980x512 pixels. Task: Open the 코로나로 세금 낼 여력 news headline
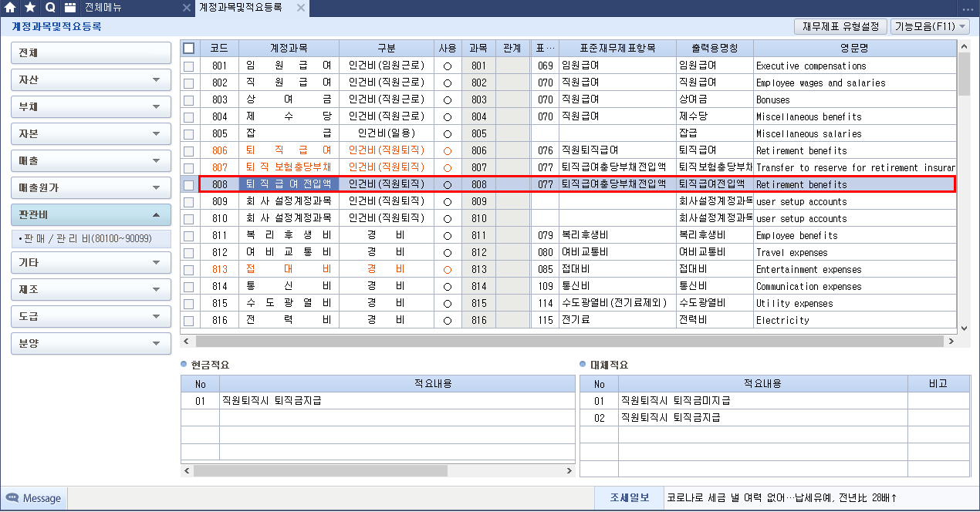coord(782,498)
